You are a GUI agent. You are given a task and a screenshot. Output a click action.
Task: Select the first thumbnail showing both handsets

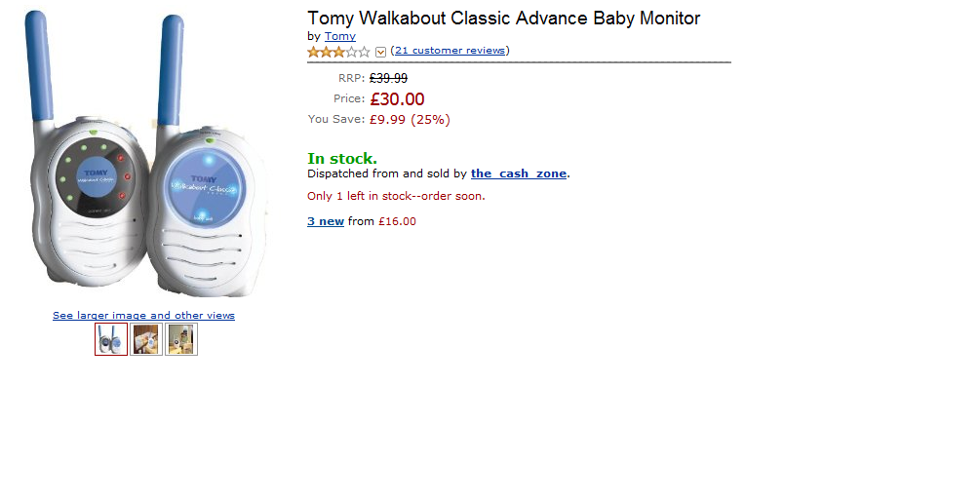click(x=111, y=339)
